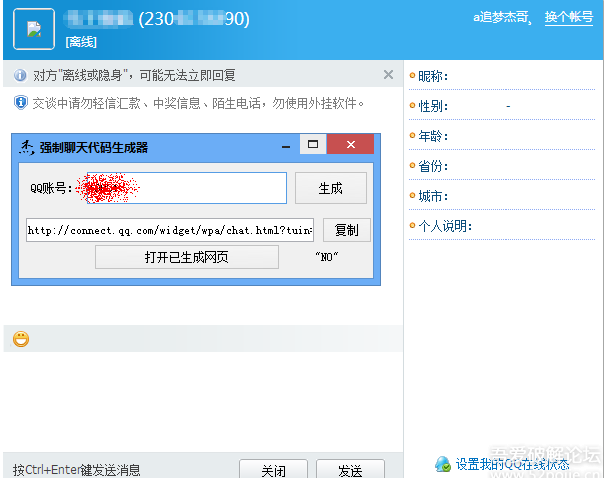Click the 强制聊天代码生成器 app icon
This screenshot has width=608, height=478.
tap(27, 148)
